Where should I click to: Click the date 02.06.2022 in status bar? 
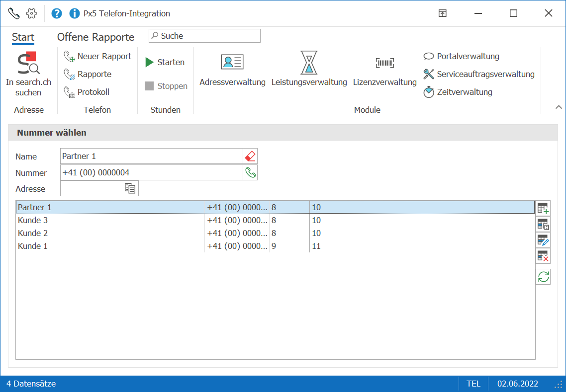pos(518,384)
